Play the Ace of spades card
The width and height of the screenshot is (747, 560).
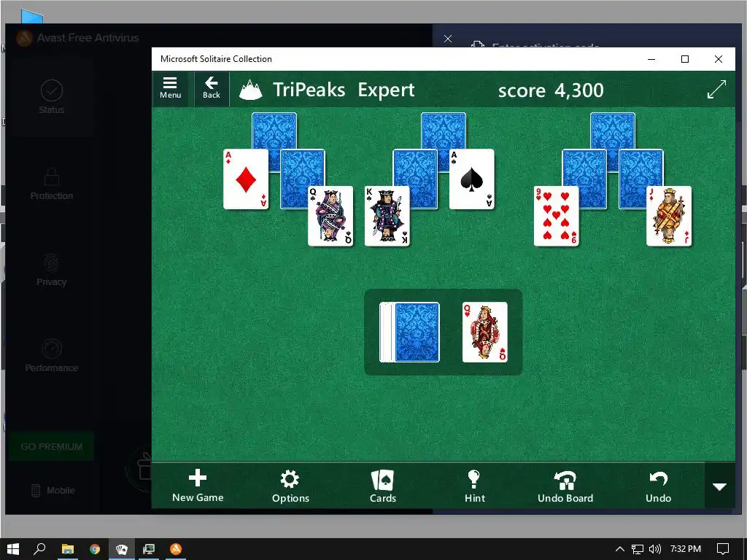(472, 179)
